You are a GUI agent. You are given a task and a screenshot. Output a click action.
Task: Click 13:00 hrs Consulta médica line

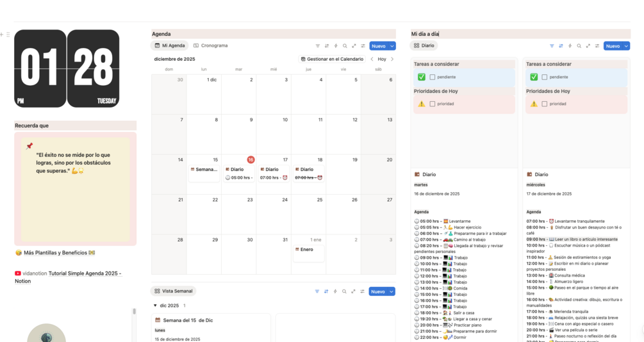coord(556,275)
